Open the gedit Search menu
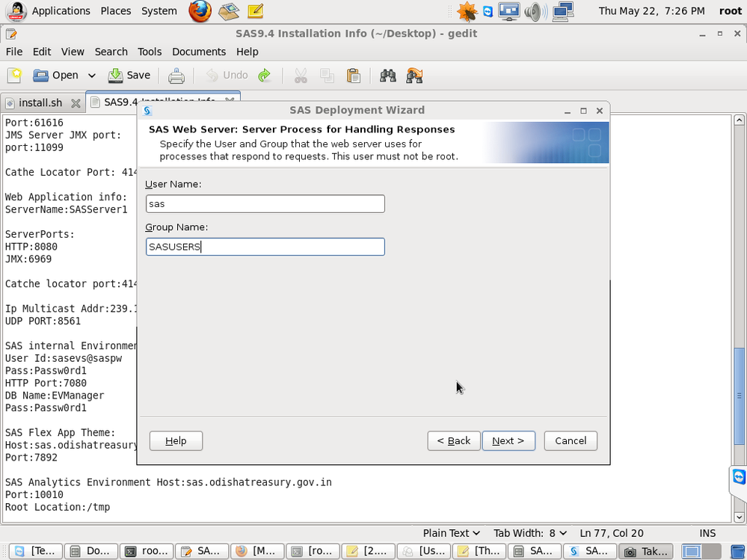 (111, 52)
